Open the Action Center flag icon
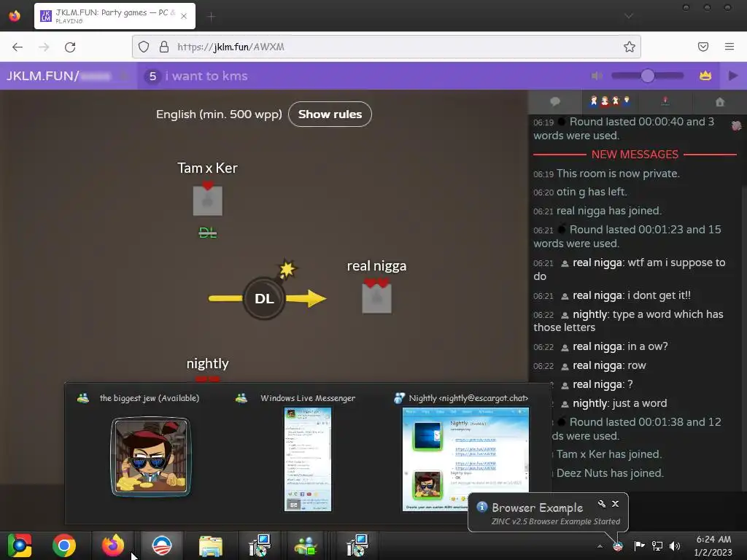Viewport: 747px width, 560px height. (x=639, y=546)
